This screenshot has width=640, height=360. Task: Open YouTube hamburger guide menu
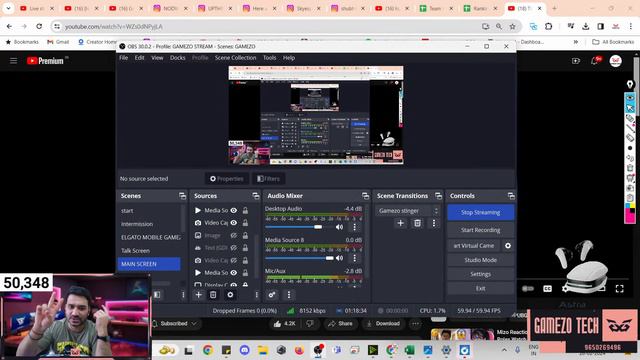point(13,61)
